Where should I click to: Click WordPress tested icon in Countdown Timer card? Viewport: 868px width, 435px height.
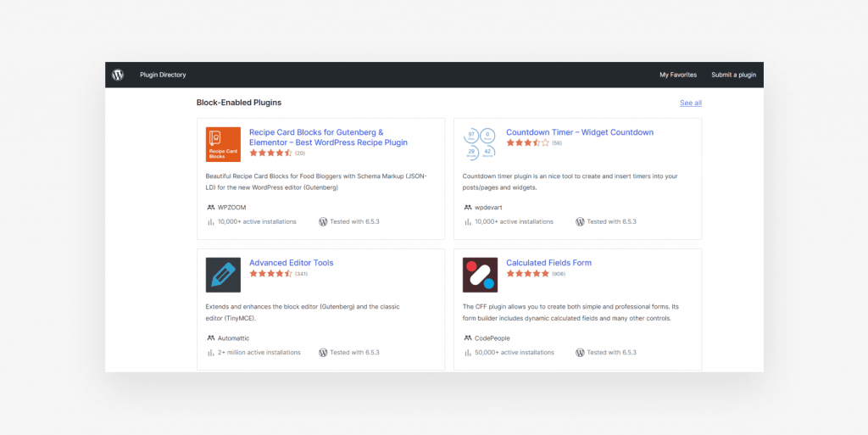click(580, 221)
